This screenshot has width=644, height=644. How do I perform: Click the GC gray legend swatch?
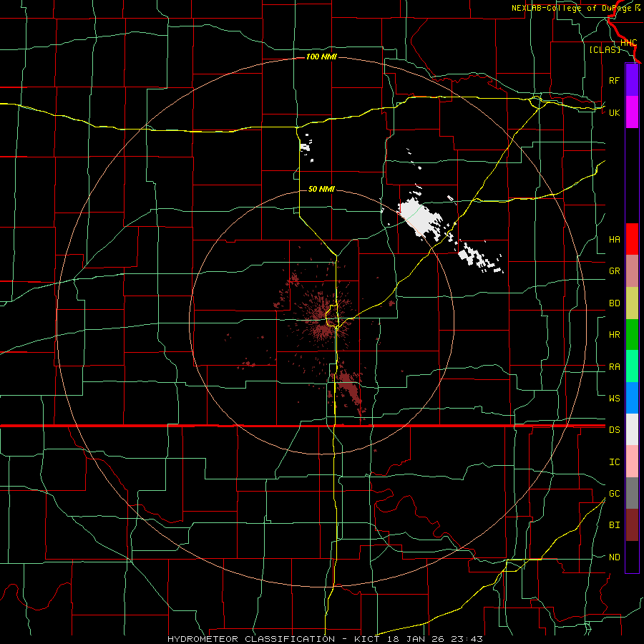(632, 493)
